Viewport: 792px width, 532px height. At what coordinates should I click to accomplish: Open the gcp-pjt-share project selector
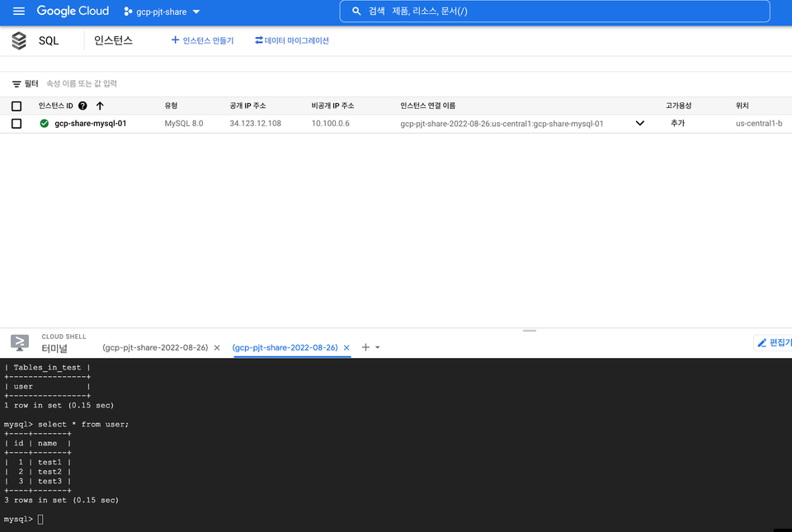[162, 12]
